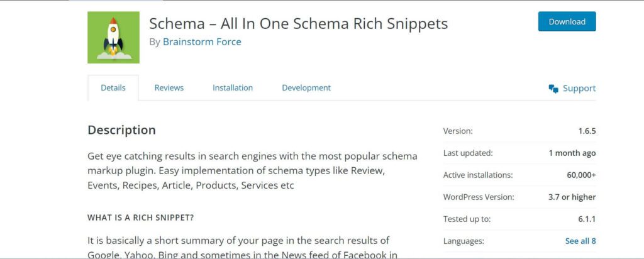Click the Description heading

(x=121, y=130)
